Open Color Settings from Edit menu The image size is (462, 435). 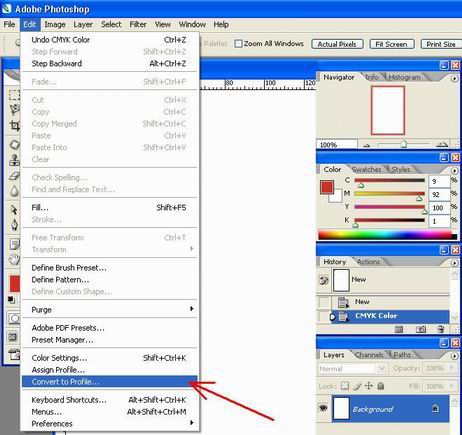(110, 358)
